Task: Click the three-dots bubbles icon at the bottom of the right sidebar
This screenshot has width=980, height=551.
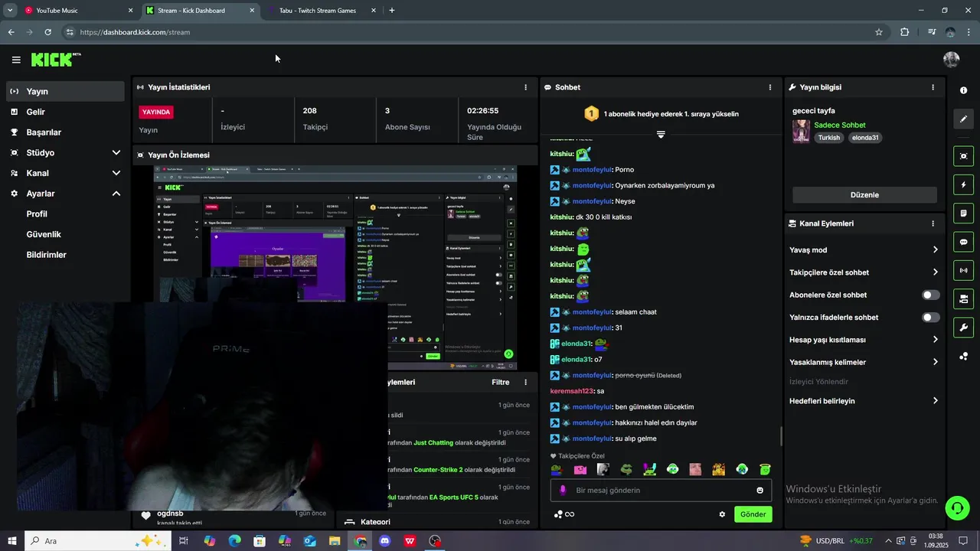Action: [963, 356]
